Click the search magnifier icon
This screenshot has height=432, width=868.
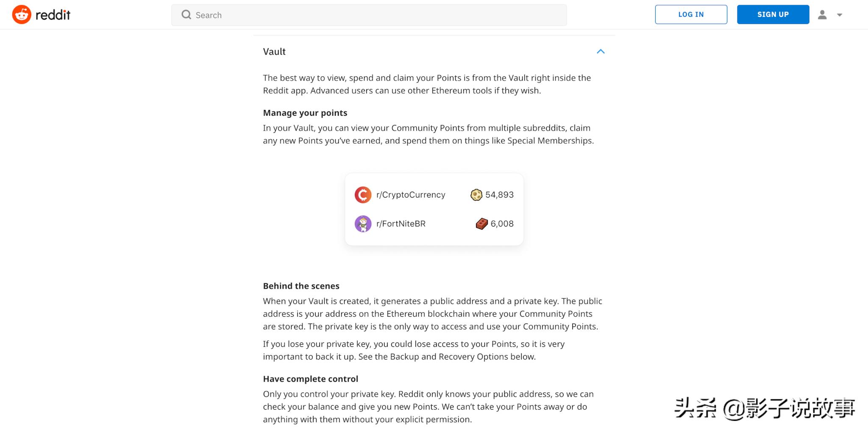point(186,15)
